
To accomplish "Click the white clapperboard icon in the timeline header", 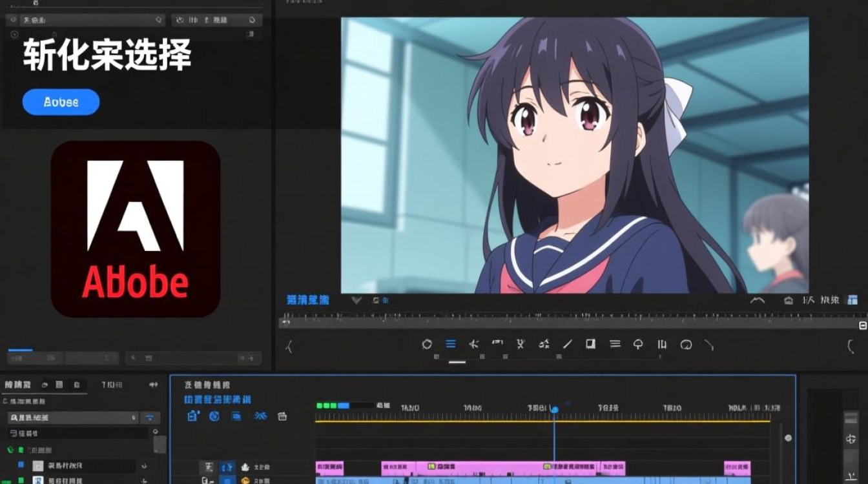I will pyautogui.click(x=282, y=416).
